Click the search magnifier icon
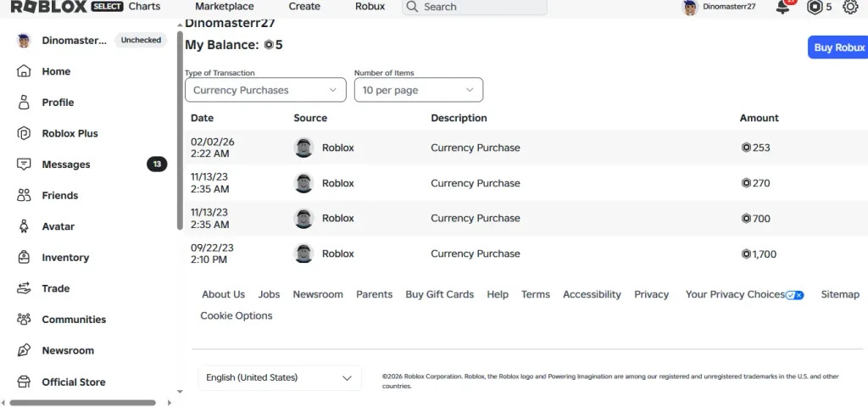Image resolution: width=868 pixels, height=407 pixels. [412, 7]
